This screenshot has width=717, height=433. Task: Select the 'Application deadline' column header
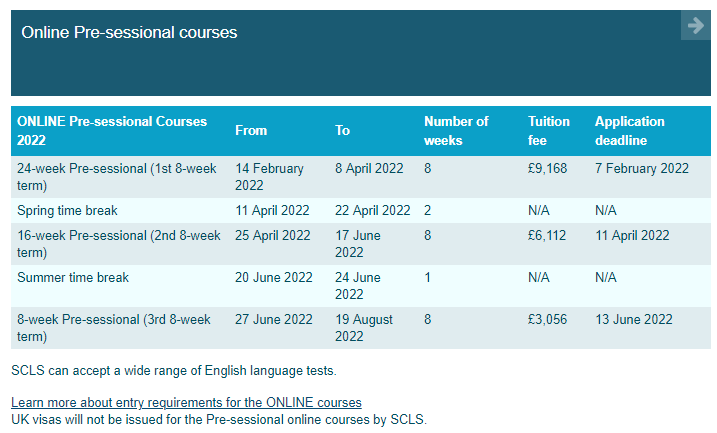tap(630, 131)
